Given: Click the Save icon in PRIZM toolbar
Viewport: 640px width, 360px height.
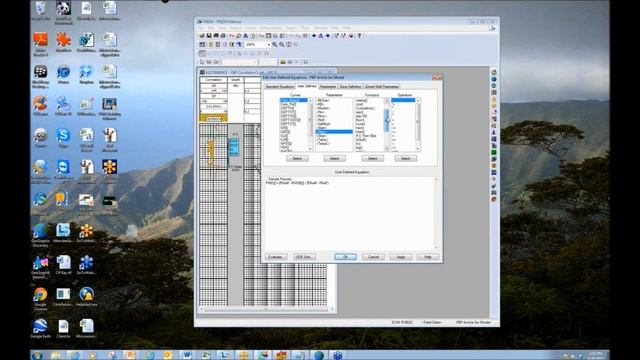Looking at the screenshot, I should tap(209, 36).
